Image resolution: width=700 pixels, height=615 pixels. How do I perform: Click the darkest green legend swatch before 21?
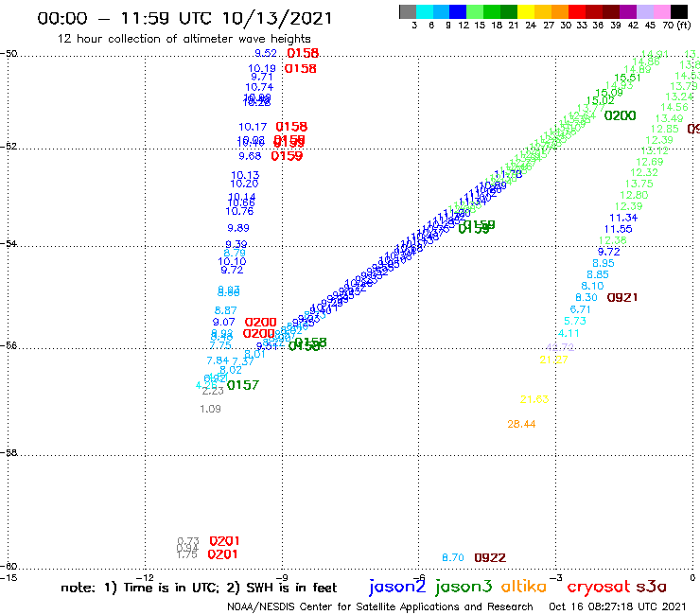[x=509, y=11]
